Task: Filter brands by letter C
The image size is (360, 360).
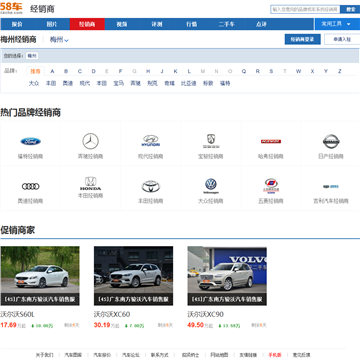Action: point(80,71)
